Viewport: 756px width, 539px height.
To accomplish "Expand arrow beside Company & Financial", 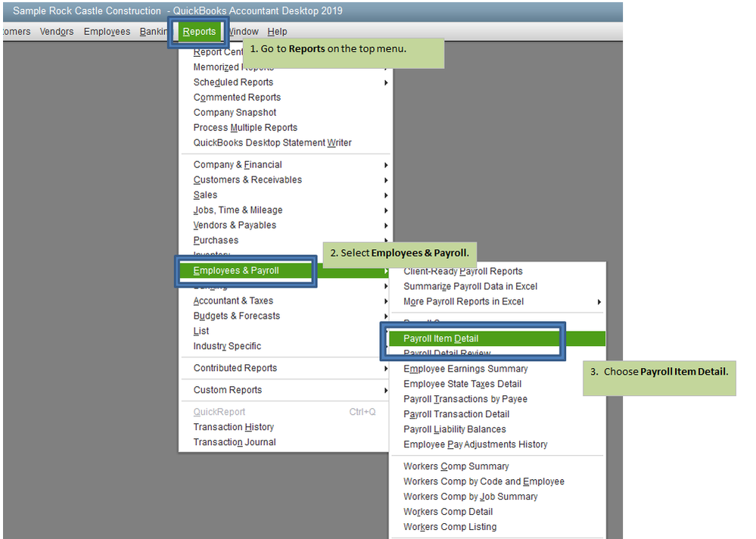I will click(x=386, y=165).
